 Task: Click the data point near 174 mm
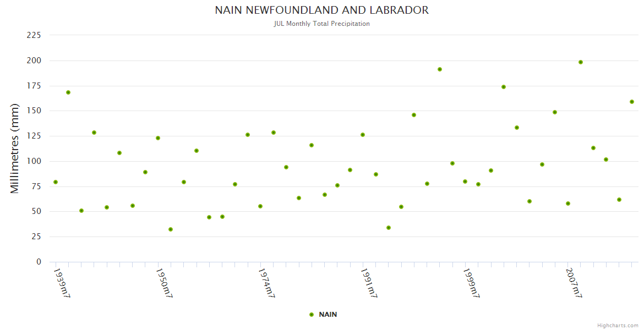click(x=504, y=87)
